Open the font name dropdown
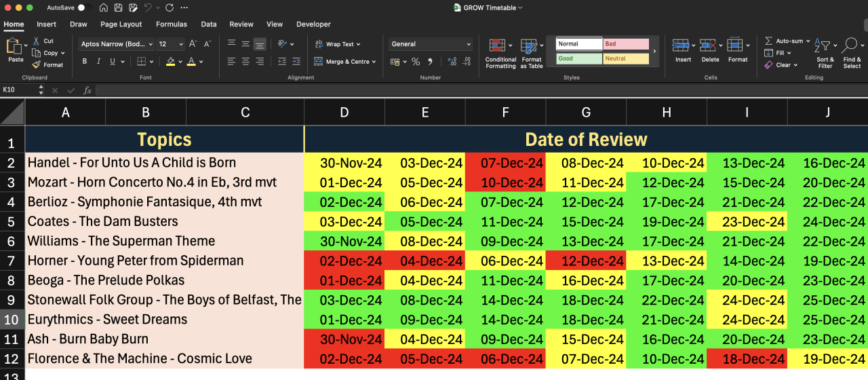The image size is (868, 380). [150, 44]
